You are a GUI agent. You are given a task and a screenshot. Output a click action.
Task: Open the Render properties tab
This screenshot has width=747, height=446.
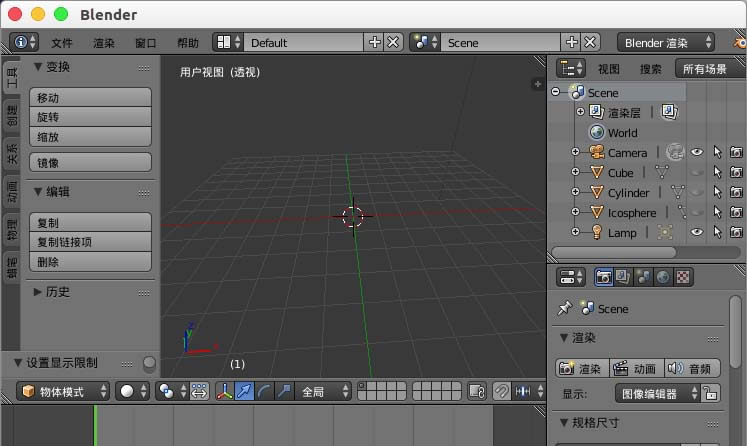[604, 277]
